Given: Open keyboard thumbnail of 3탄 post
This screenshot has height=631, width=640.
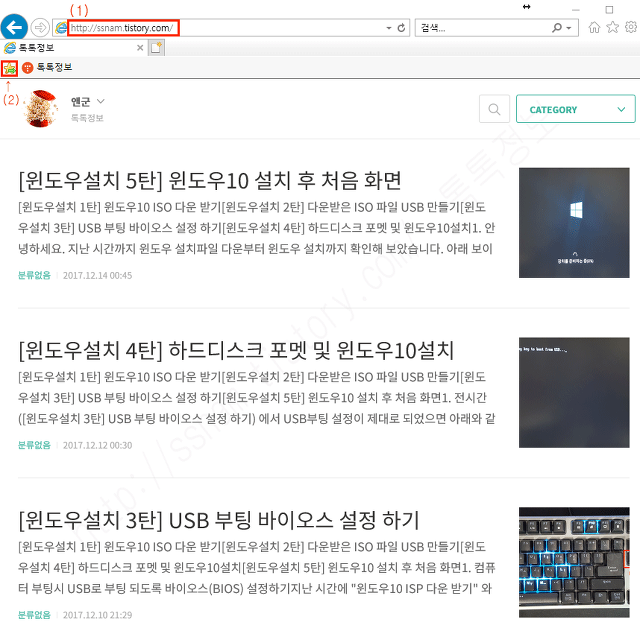Looking at the screenshot, I should (574, 562).
